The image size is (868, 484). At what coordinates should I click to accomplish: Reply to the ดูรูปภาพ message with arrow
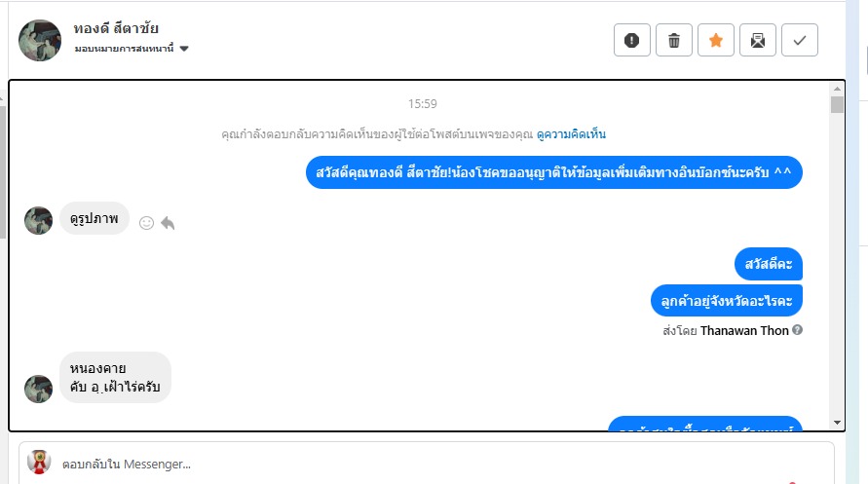pyautogui.click(x=168, y=223)
